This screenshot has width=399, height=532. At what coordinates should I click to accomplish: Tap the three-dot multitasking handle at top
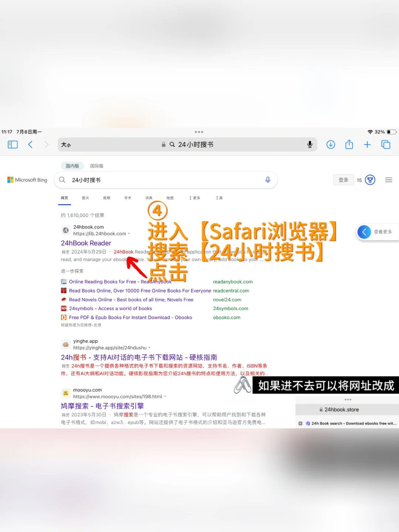(199, 132)
